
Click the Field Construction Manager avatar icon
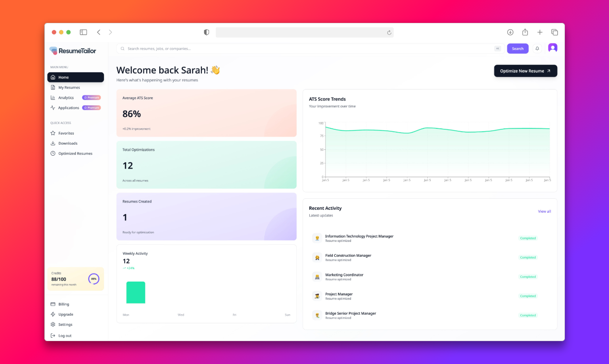(317, 257)
